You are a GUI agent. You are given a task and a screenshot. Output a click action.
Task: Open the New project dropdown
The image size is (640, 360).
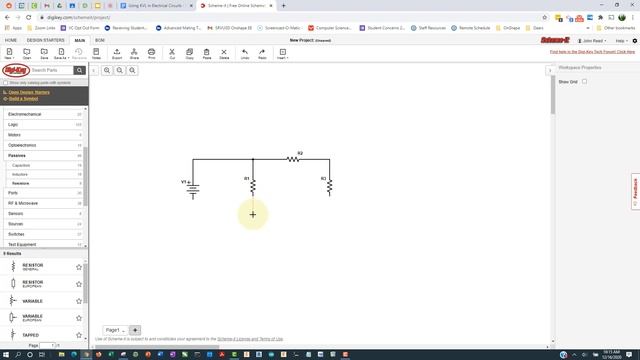click(9, 53)
